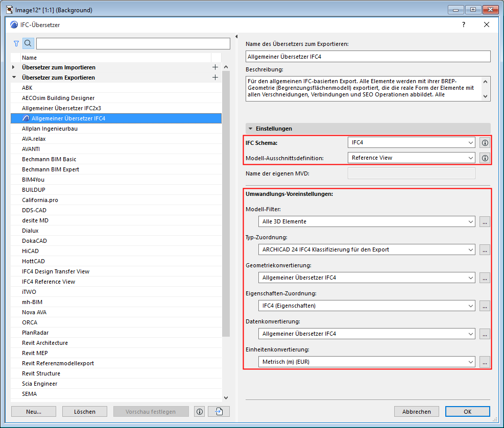Open info for Modell-Ausschnittsdefinition
This screenshot has height=428, width=504.
485,158
